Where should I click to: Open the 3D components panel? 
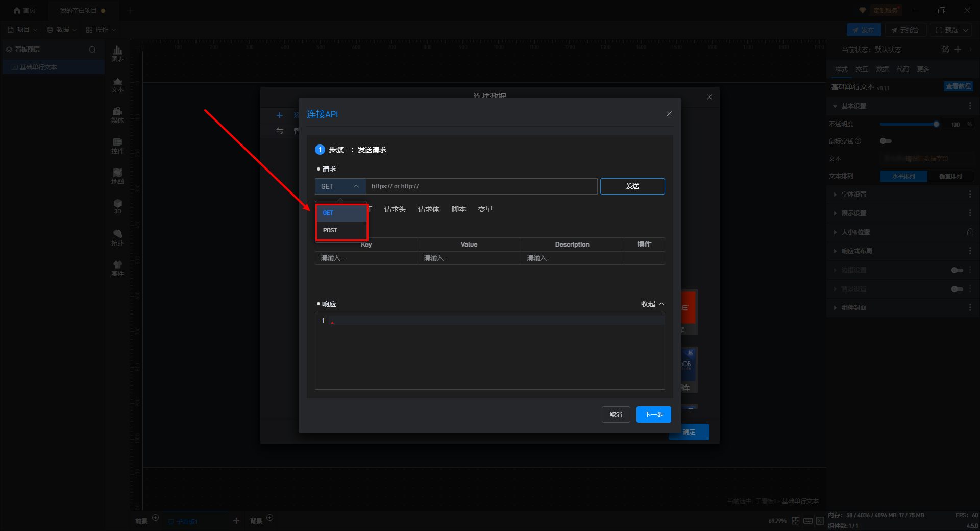click(x=117, y=206)
